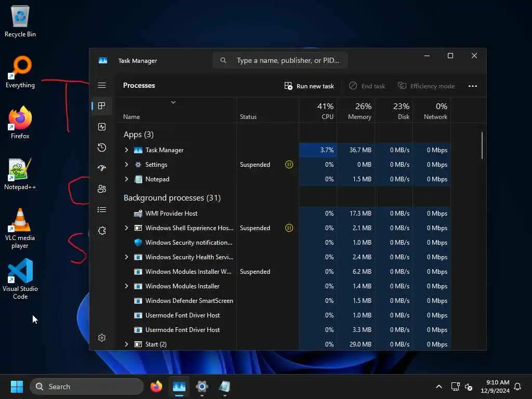Click the muted volume tray icon
Viewport: 532px width, 399px height.
[469, 387]
